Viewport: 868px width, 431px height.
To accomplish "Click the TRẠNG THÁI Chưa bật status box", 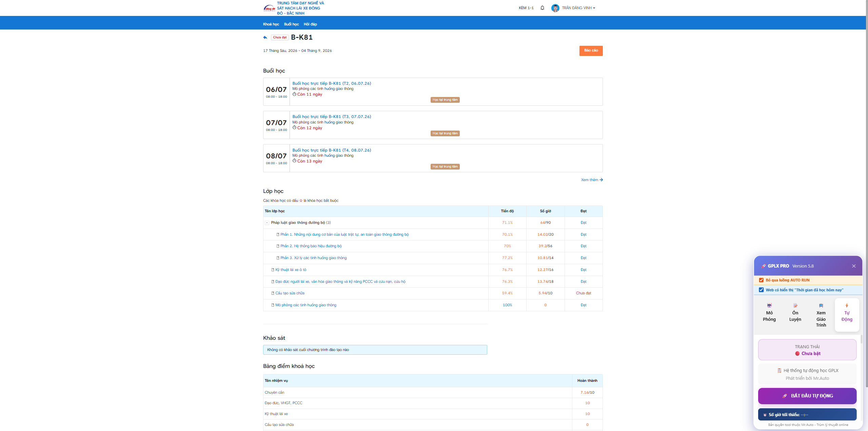I will [x=807, y=350].
